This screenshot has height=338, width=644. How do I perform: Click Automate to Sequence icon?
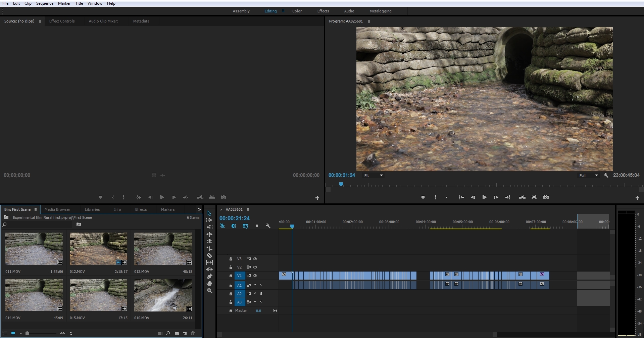160,333
